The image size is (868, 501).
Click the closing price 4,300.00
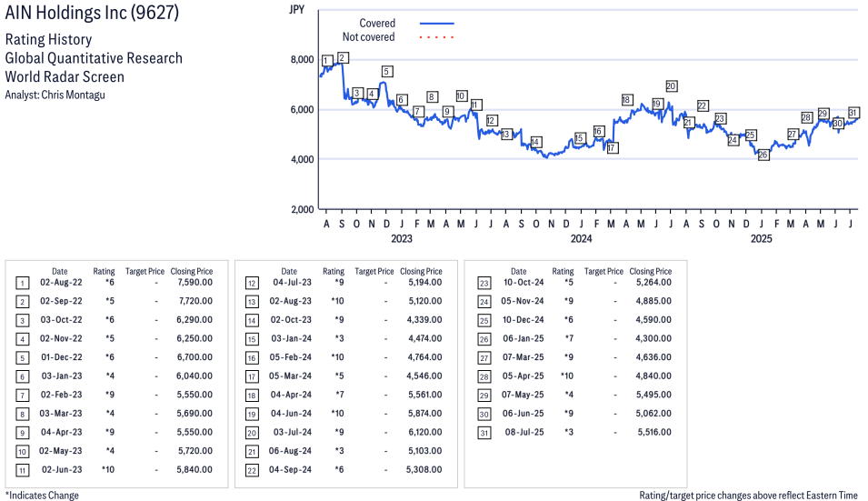coord(653,338)
